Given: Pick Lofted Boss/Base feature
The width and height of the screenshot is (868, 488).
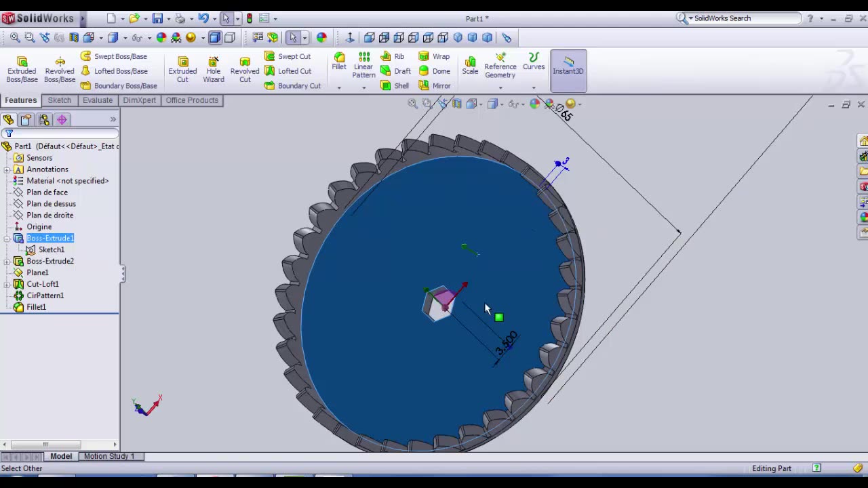Looking at the screenshot, I should tap(114, 71).
